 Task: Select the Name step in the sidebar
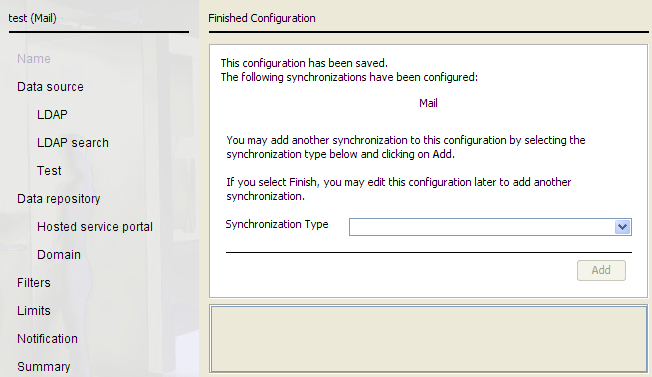click(34, 59)
